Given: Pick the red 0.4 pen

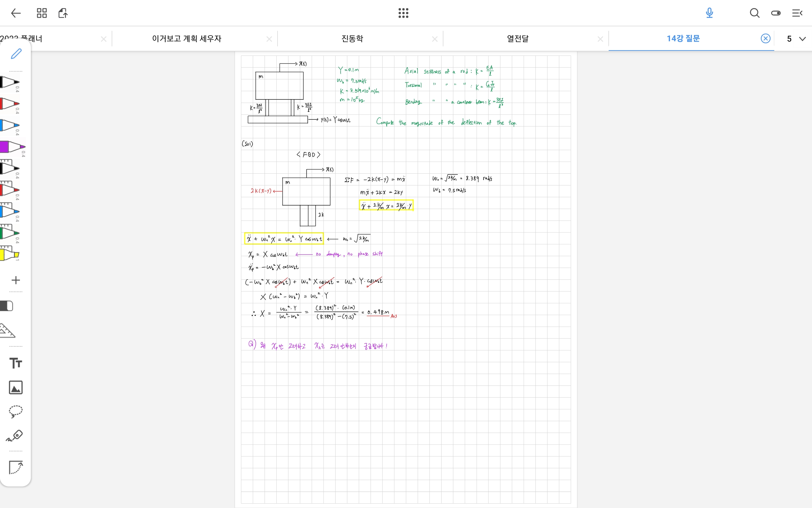Looking at the screenshot, I should tap(10, 104).
